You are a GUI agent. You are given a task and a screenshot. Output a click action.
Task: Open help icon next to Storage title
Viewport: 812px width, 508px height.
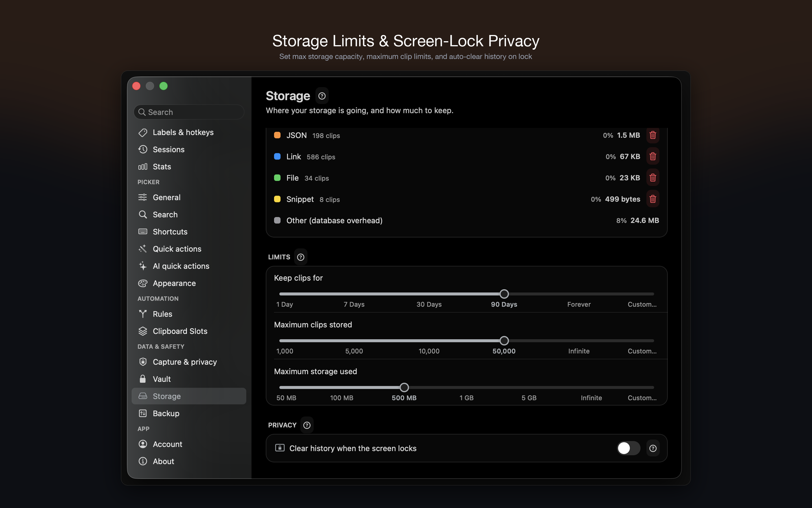[322, 96]
